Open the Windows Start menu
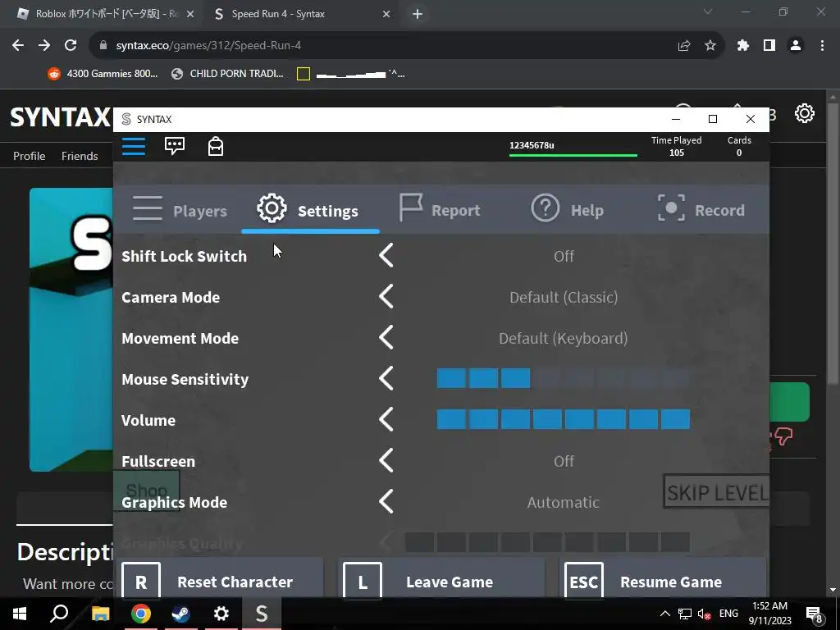Viewport: 840px width, 630px height. (20, 614)
